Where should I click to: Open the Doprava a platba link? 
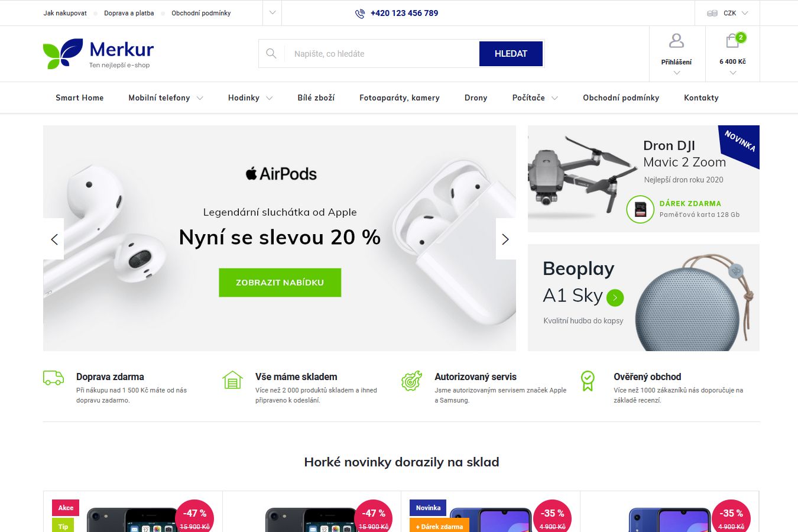(x=129, y=13)
